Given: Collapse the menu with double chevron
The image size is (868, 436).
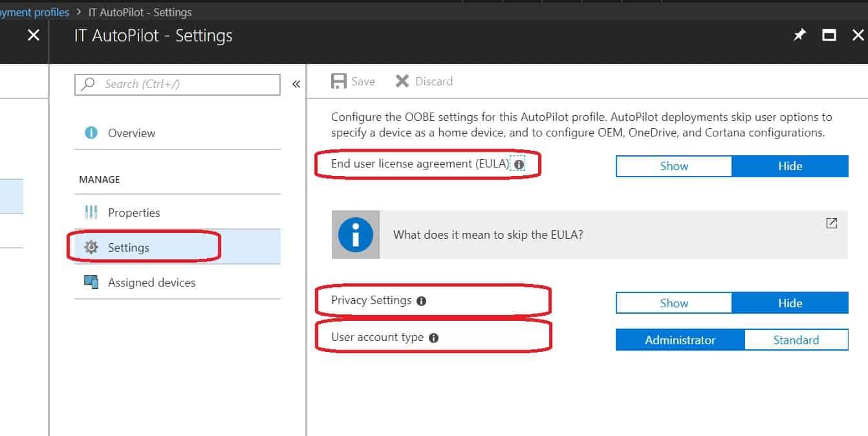Looking at the screenshot, I should 296,84.
